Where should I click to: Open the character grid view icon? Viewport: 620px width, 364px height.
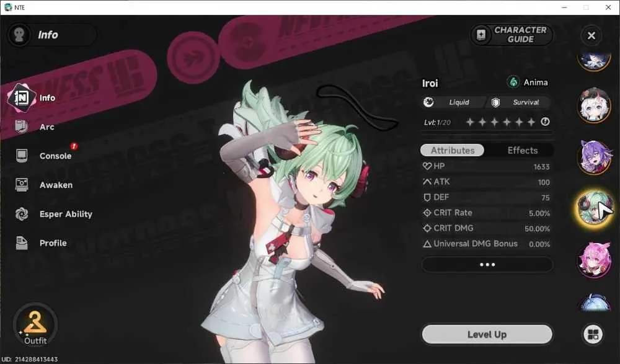593,334
